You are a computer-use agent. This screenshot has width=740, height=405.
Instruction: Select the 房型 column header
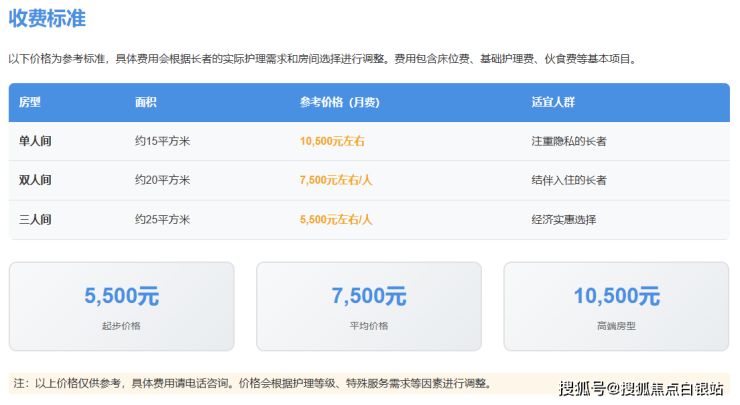[30, 102]
